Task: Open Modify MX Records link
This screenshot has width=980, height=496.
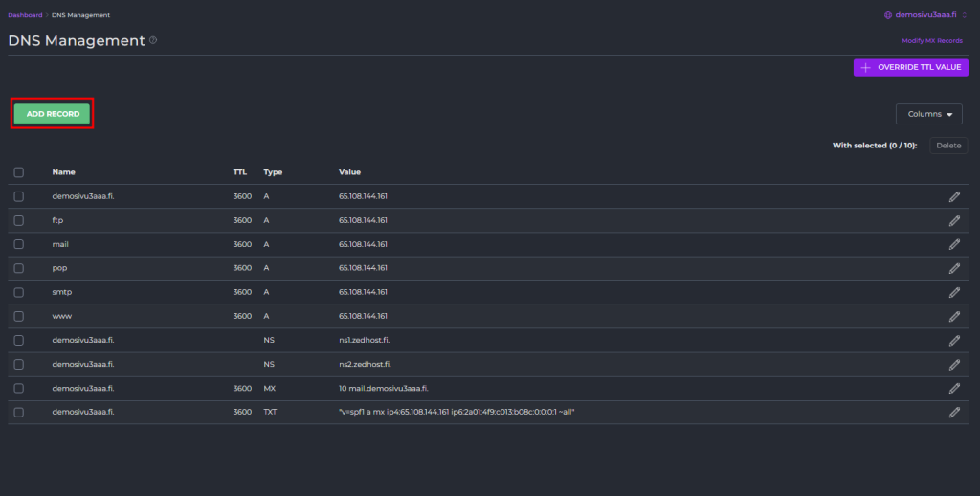Action: 931,41
